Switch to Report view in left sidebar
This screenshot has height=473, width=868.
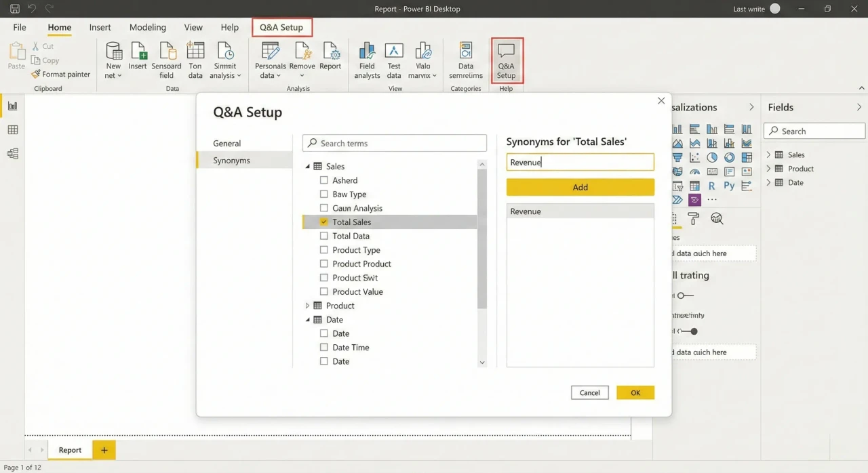point(12,106)
